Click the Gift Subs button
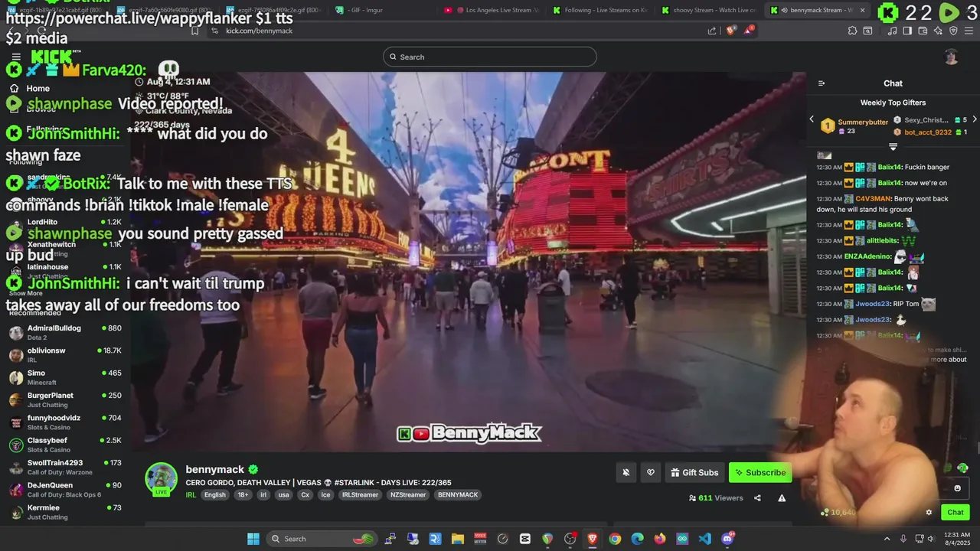Image resolution: width=980 pixels, height=551 pixels. 694,472
